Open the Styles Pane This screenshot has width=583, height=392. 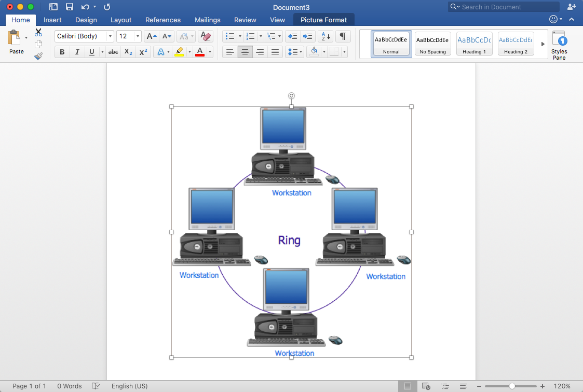559,45
